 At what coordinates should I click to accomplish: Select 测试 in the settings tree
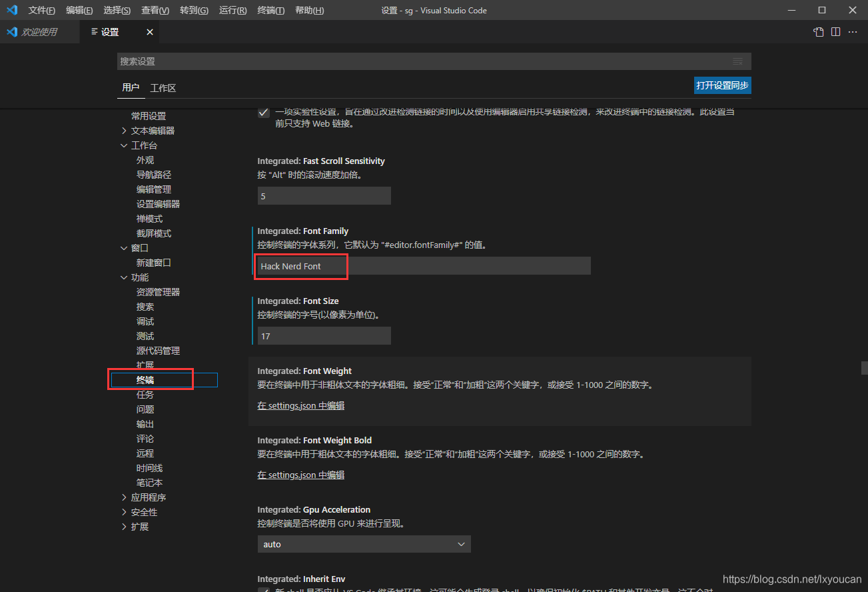coord(145,336)
